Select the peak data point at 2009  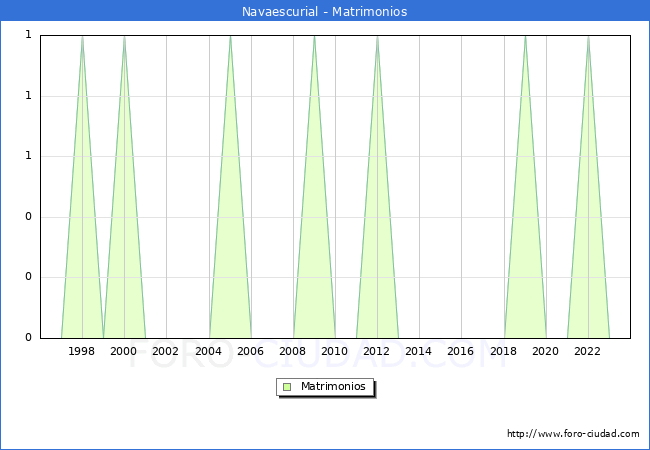pyautogui.click(x=314, y=36)
